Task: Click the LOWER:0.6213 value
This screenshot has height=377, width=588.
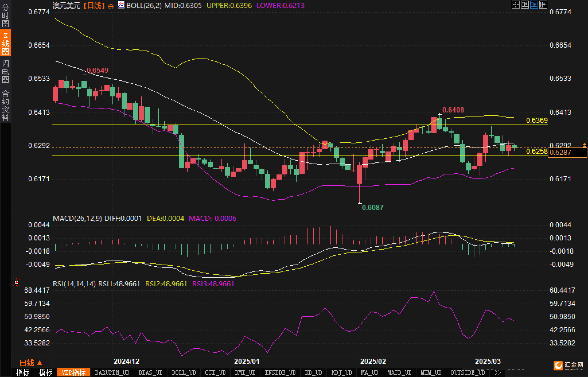Action: [x=281, y=5]
